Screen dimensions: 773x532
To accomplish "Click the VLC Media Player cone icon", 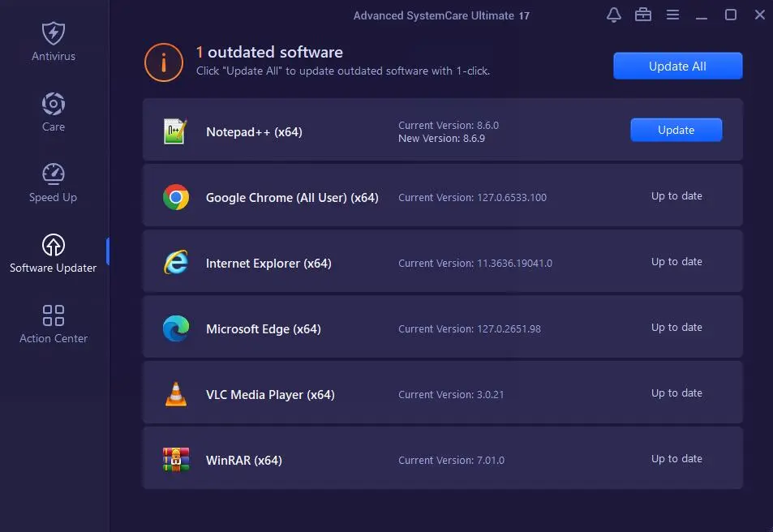I will (175, 394).
